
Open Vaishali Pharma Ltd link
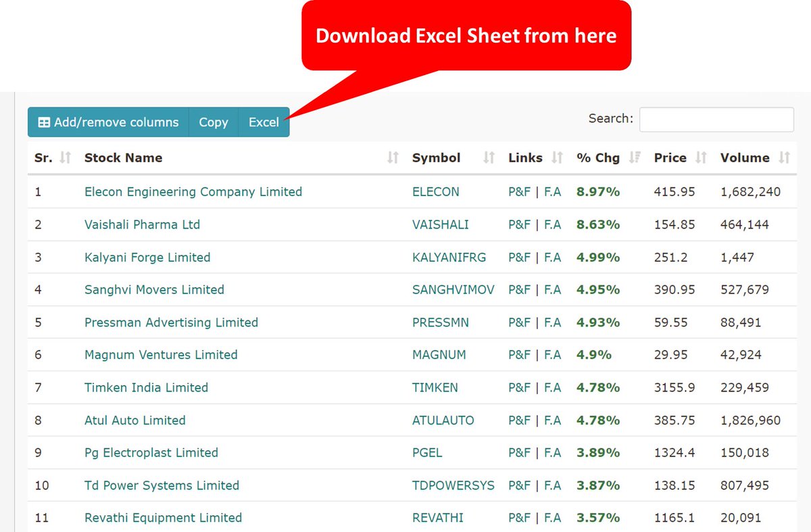click(x=142, y=224)
